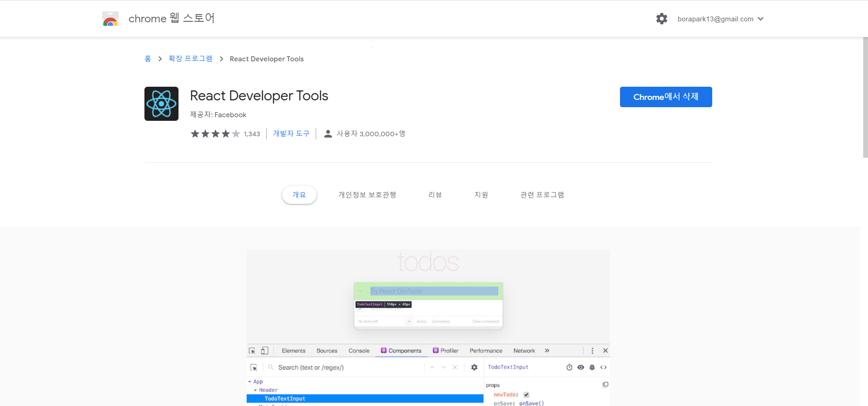The image size is (868, 406).
Task: Click the next search result down arrow
Action: pyautogui.click(x=444, y=367)
